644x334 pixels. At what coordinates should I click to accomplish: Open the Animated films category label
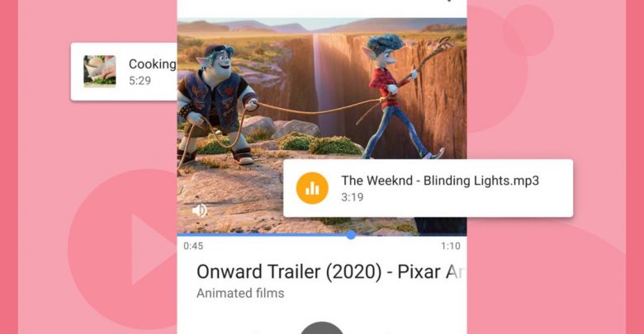click(240, 294)
